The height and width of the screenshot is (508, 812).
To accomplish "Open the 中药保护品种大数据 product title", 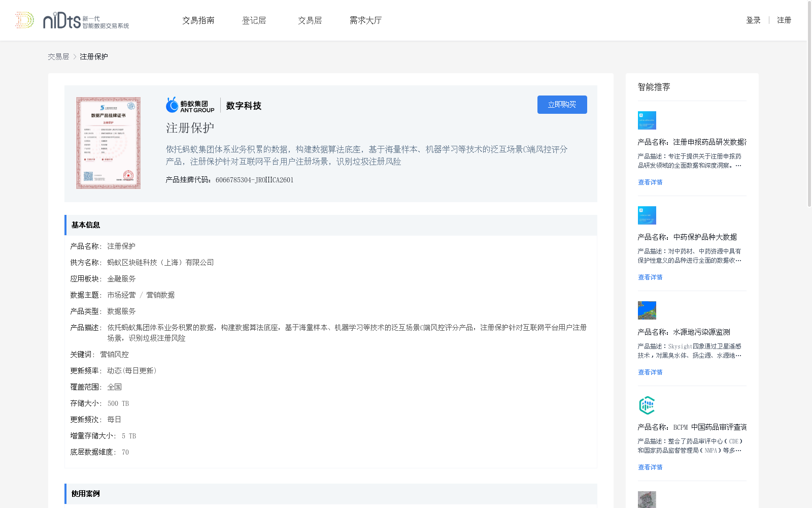I will tap(687, 237).
